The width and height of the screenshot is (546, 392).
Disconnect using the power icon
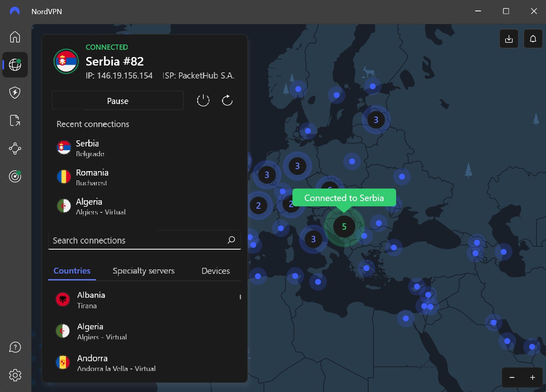[203, 100]
